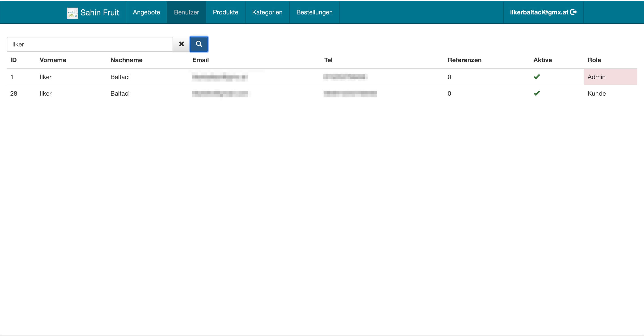
Task: Click the Nachname column header
Action: (126, 60)
